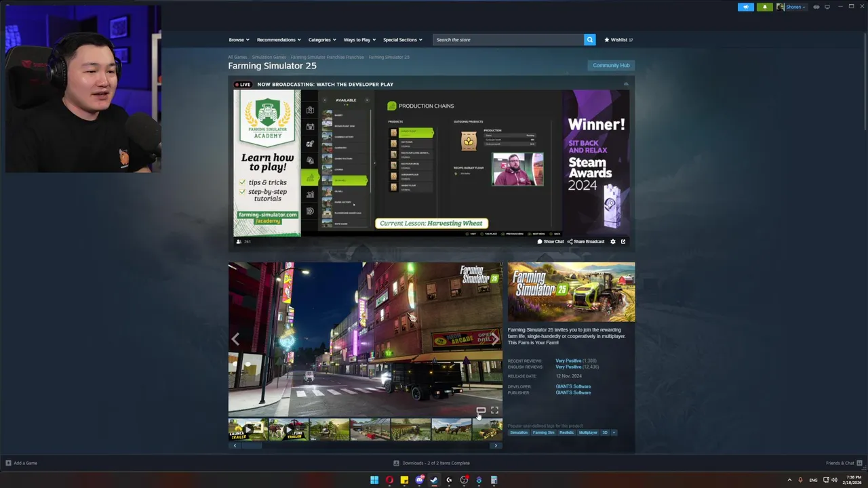Open the Windows Start button
This screenshot has height=488, width=868.
click(x=374, y=480)
